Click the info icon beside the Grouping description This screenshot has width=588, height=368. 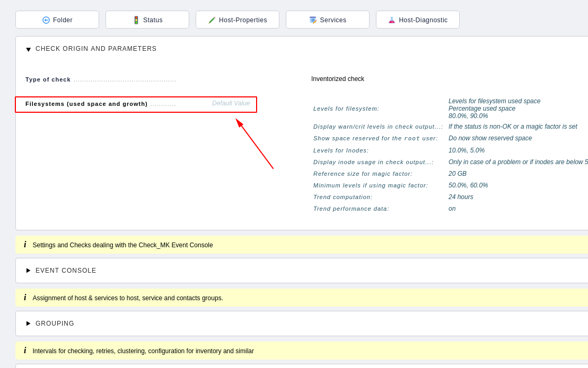25,298
